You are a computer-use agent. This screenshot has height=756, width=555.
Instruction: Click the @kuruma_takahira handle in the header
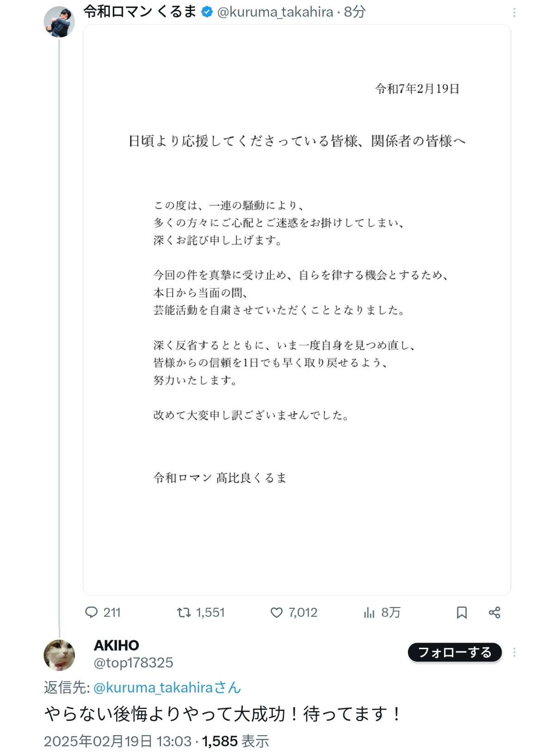coord(275,12)
